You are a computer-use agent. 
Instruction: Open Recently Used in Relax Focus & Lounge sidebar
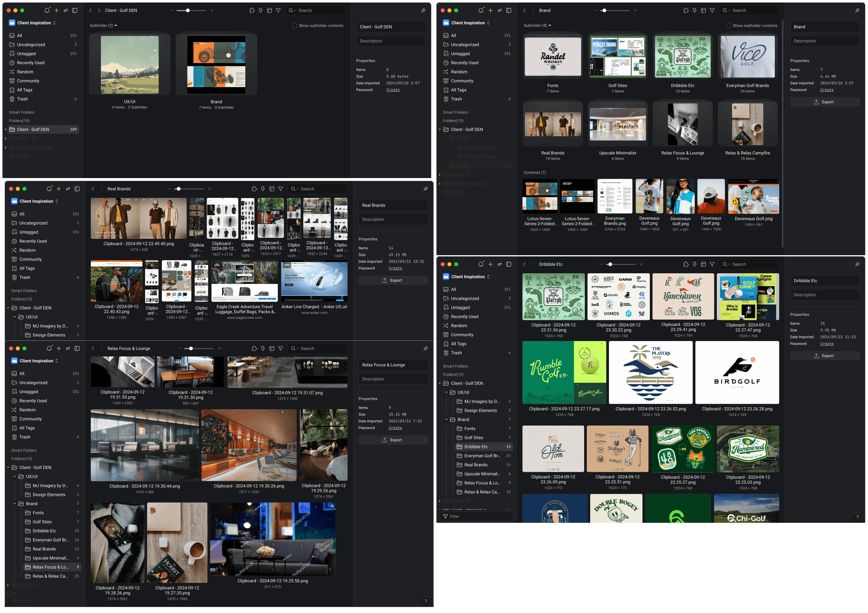tap(45, 401)
